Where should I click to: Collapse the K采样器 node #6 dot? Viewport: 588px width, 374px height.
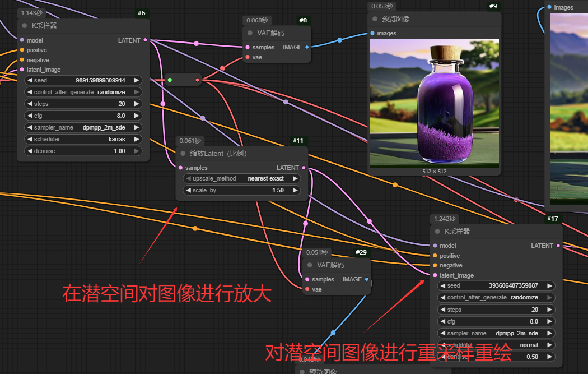coord(24,25)
